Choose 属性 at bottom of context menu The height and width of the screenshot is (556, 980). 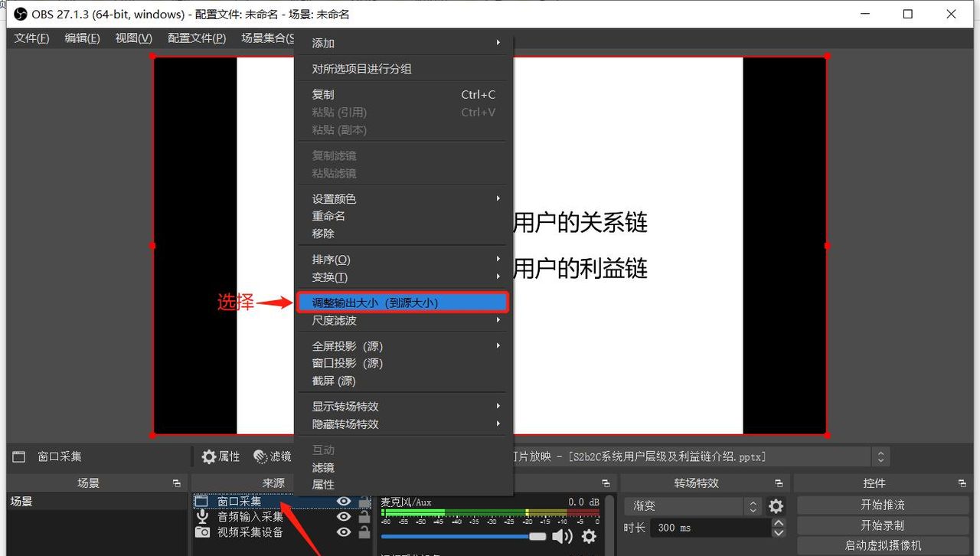(403, 485)
